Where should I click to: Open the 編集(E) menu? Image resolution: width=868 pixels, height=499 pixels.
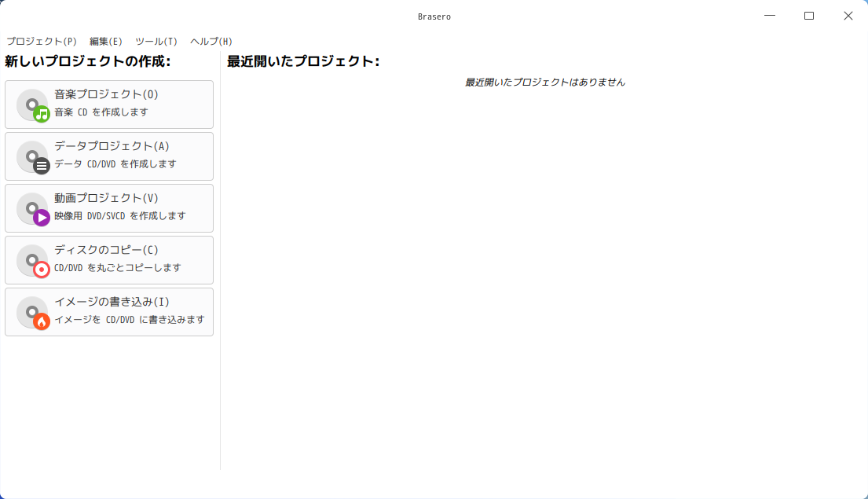[x=106, y=42]
